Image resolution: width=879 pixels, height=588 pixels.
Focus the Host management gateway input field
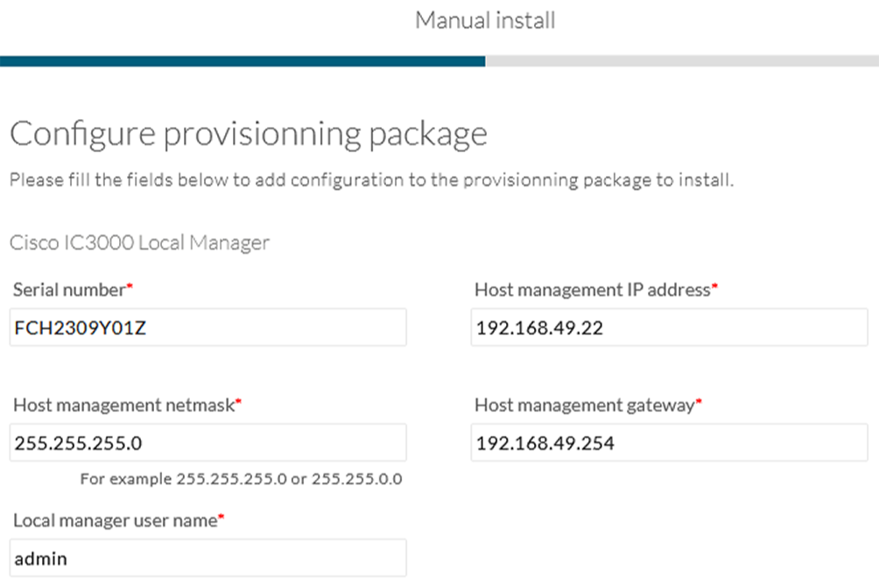[x=669, y=443]
